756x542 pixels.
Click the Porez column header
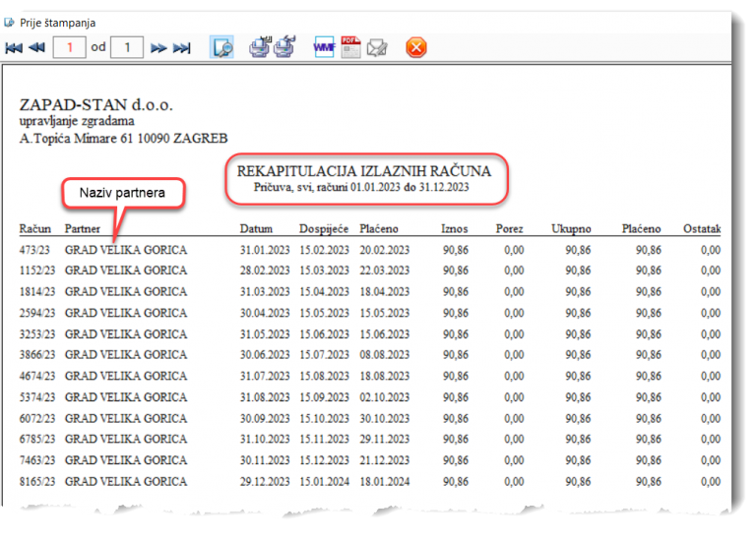[x=510, y=229]
